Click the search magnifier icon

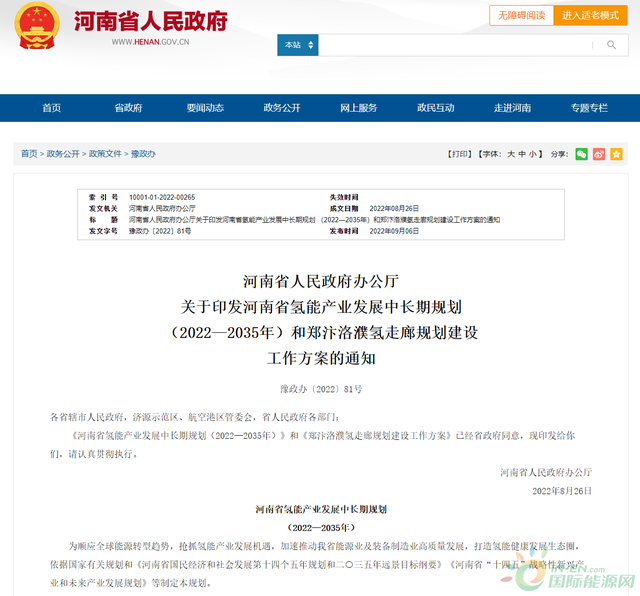tap(611, 45)
